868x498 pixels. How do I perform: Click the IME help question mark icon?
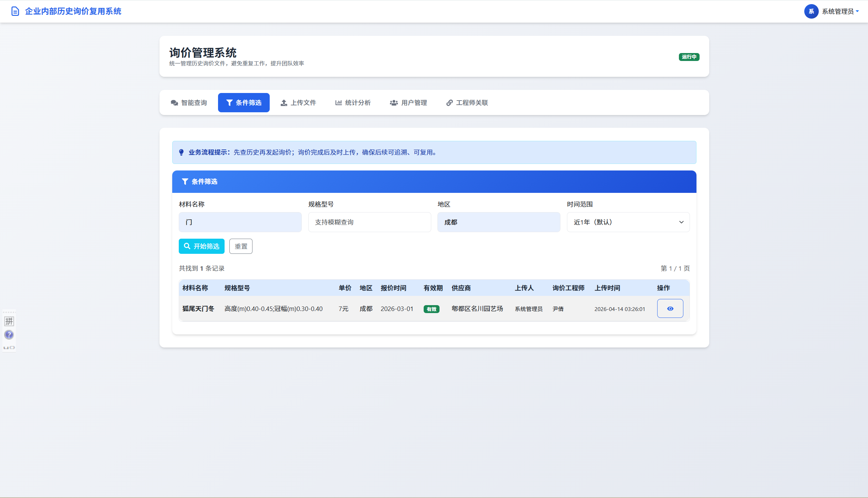click(x=9, y=335)
